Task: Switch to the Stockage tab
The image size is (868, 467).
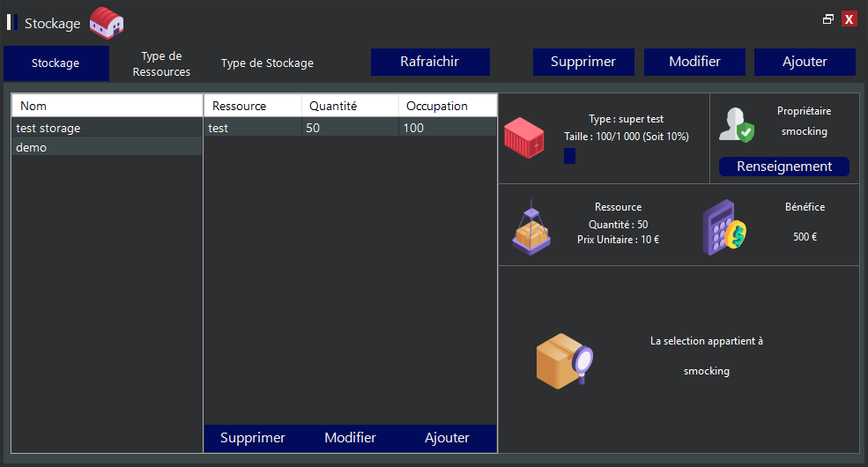Action: tap(56, 63)
